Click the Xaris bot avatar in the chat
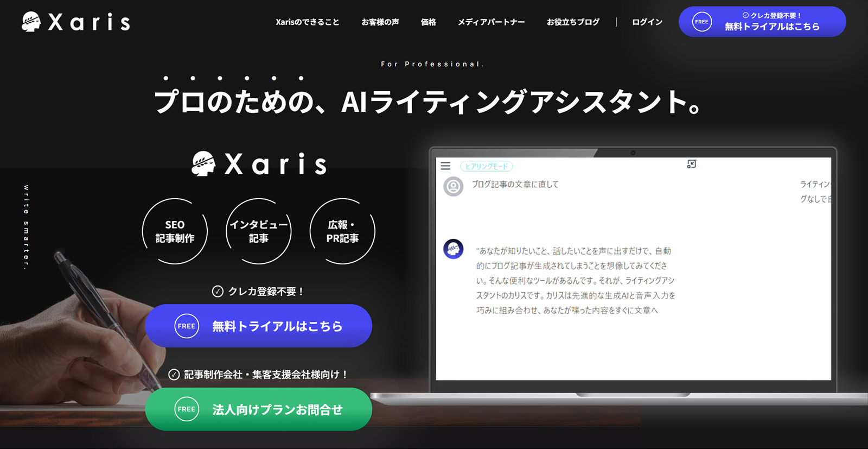The width and height of the screenshot is (868, 449). coord(453,249)
